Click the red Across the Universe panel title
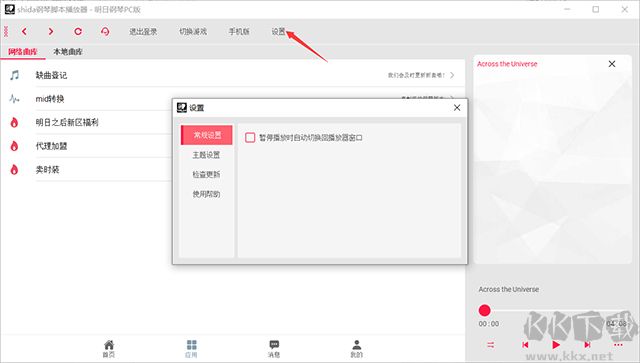This screenshot has height=363, width=640. point(507,64)
